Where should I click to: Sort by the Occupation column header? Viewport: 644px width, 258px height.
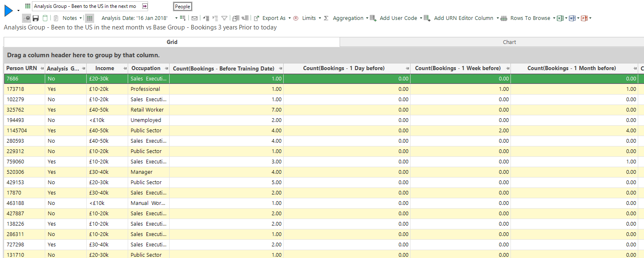point(146,68)
